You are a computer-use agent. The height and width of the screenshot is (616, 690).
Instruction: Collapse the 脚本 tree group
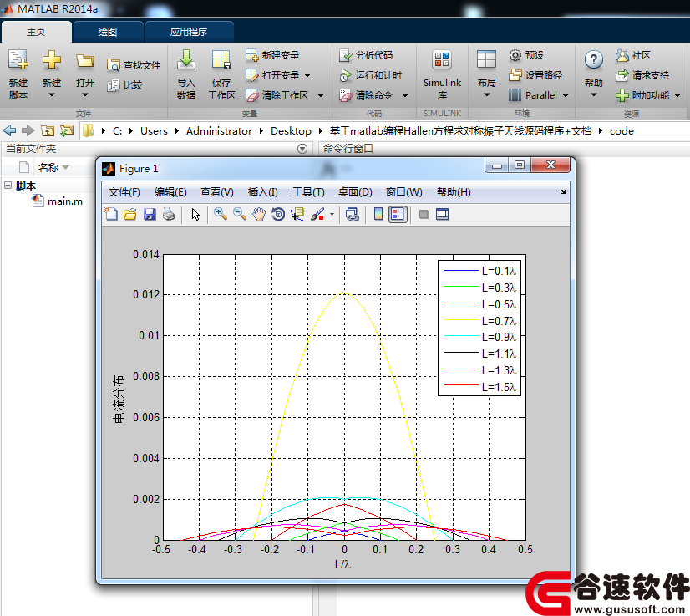8,186
